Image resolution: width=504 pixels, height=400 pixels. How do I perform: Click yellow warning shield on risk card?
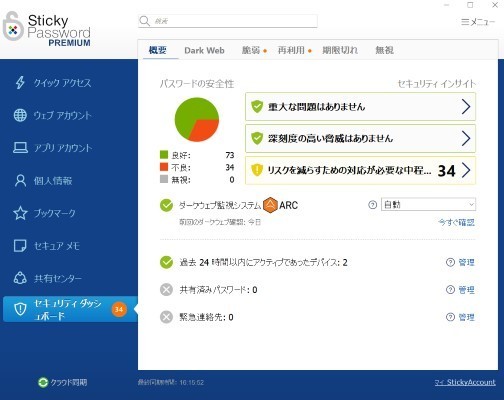[x=257, y=170]
